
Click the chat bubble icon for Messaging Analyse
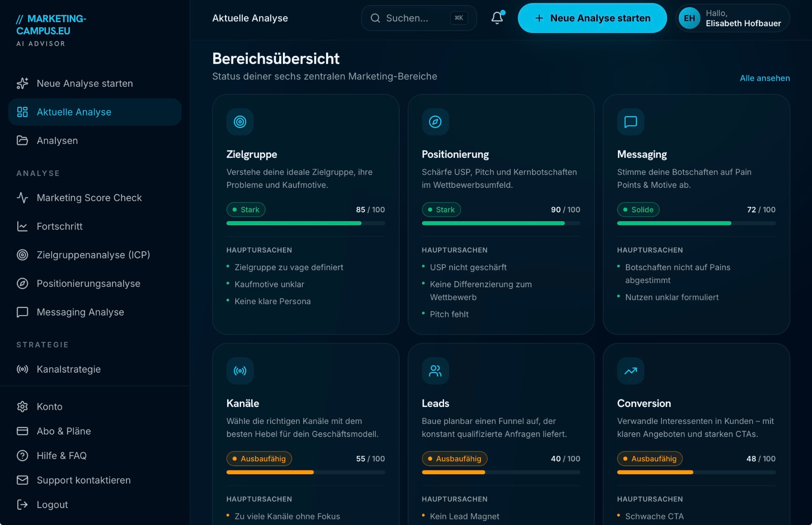(22, 312)
